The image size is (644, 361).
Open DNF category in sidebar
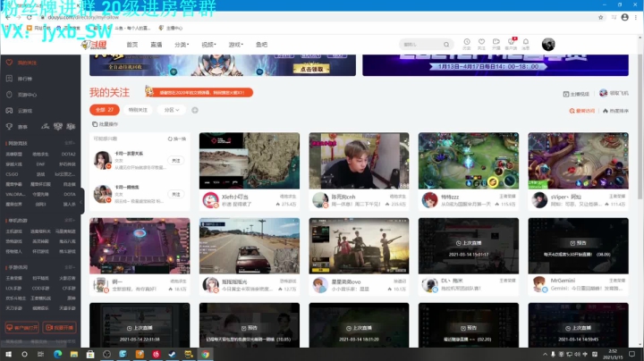40,164
